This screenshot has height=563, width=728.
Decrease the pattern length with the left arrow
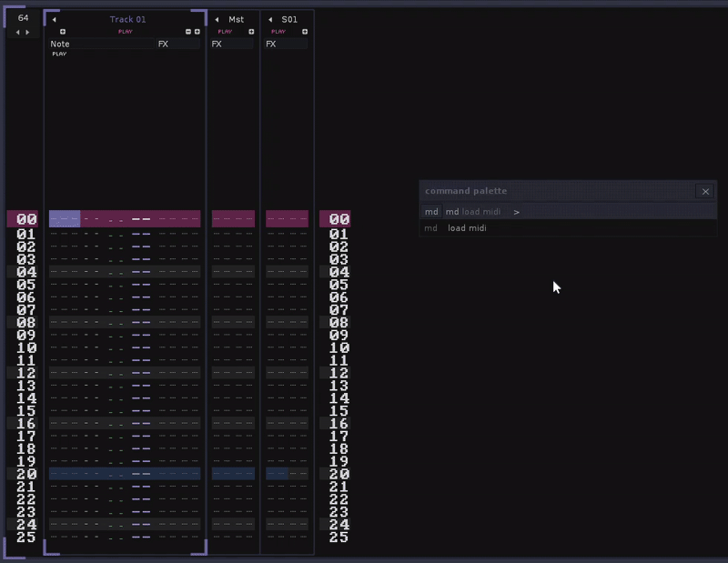17,32
